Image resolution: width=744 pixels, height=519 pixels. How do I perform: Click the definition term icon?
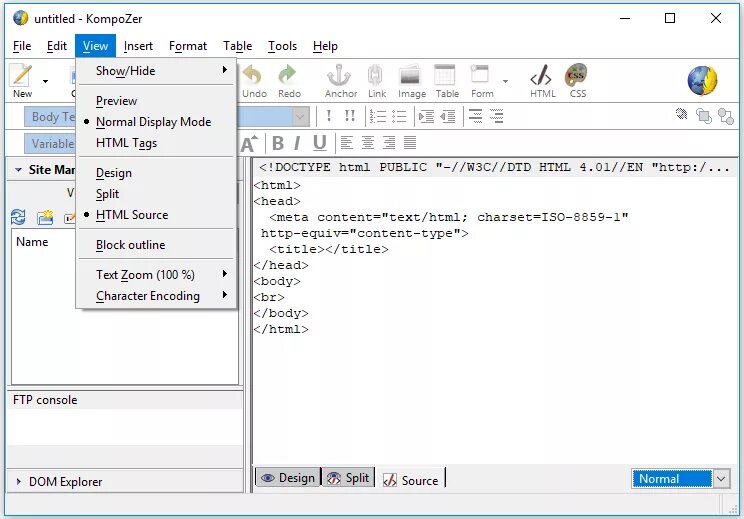pyautogui.click(x=475, y=116)
